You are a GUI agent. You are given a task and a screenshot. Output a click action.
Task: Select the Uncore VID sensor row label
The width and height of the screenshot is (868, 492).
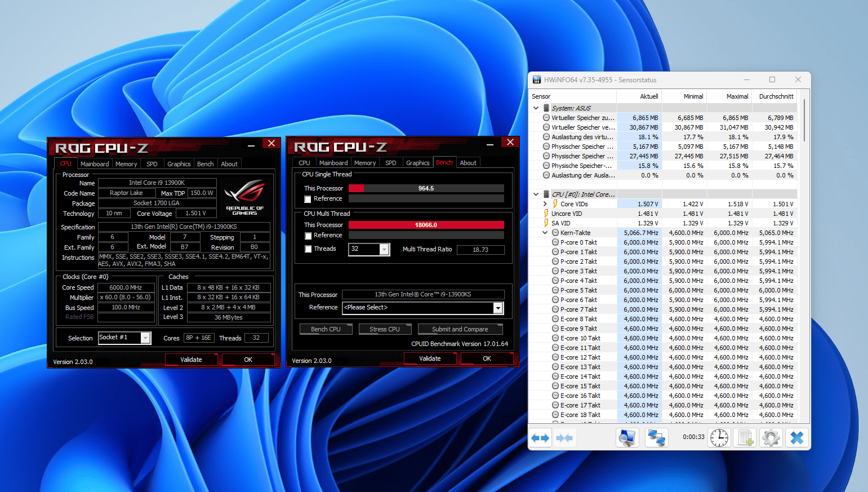[x=567, y=214]
